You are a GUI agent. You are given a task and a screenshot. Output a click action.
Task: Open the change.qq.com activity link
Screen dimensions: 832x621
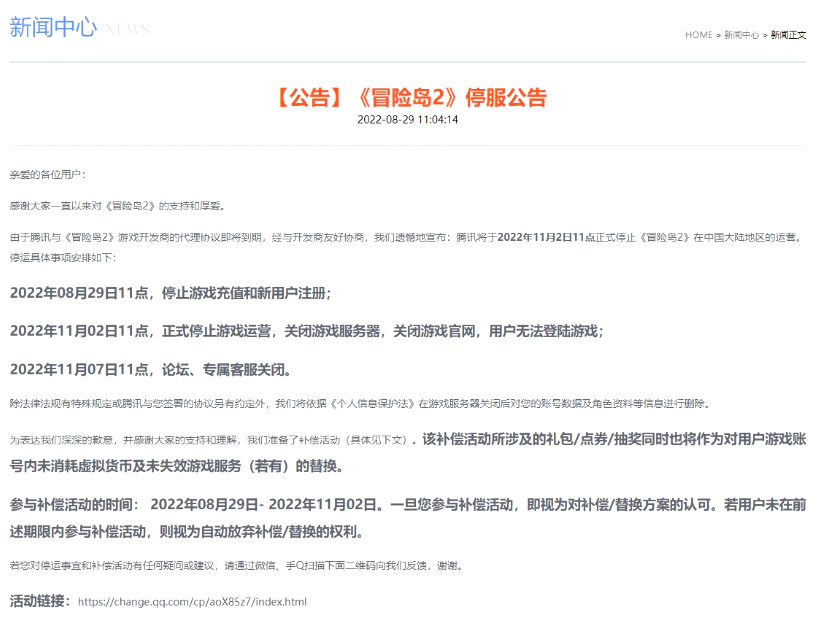192,602
